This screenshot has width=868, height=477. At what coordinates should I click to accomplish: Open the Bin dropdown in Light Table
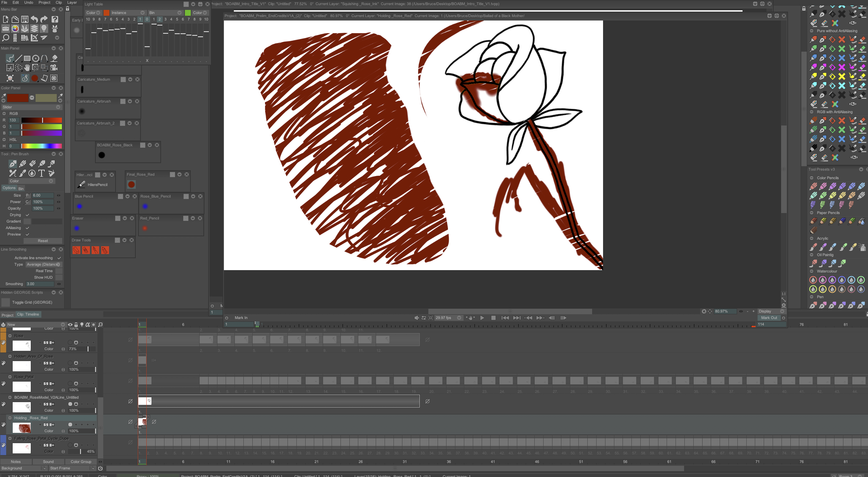tap(165, 13)
